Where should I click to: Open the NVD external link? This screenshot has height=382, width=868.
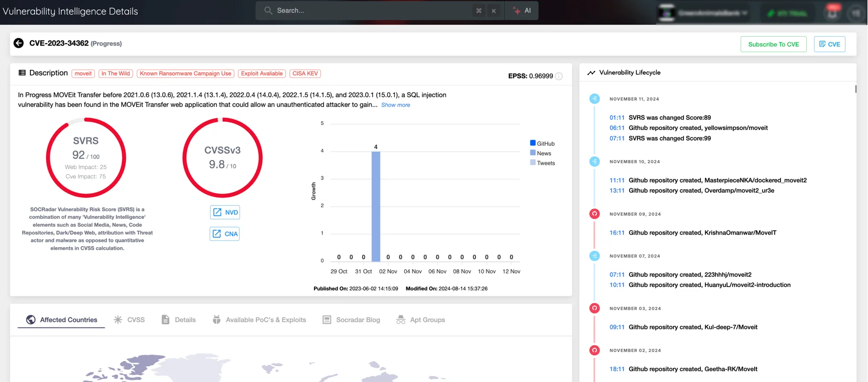[225, 212]
